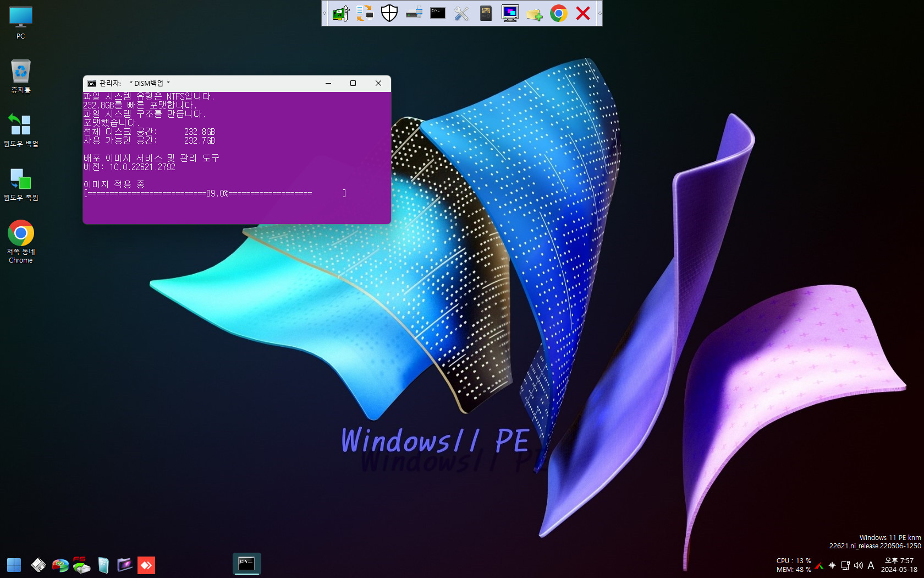
Task: Open the network connection tray icon
Action: point(845,565)
